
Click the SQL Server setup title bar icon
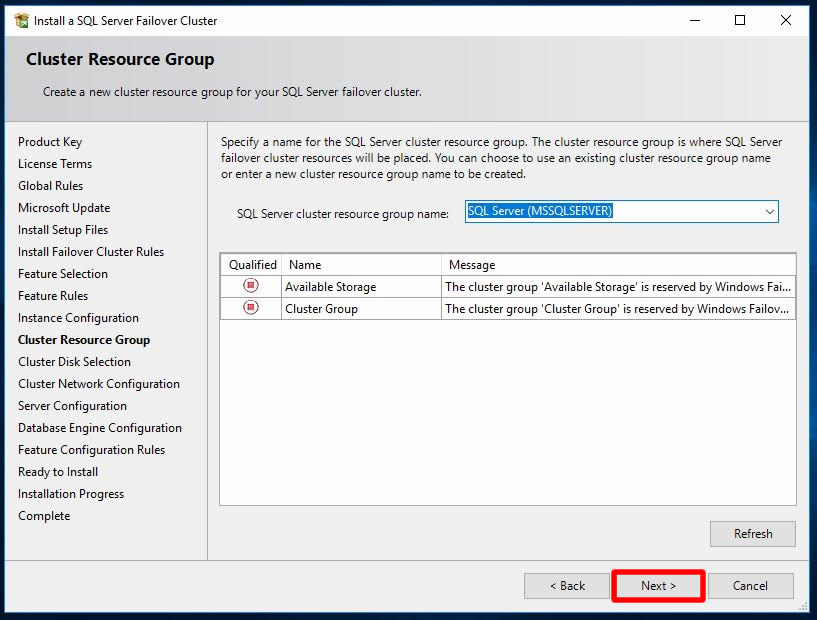click(21, 20)
